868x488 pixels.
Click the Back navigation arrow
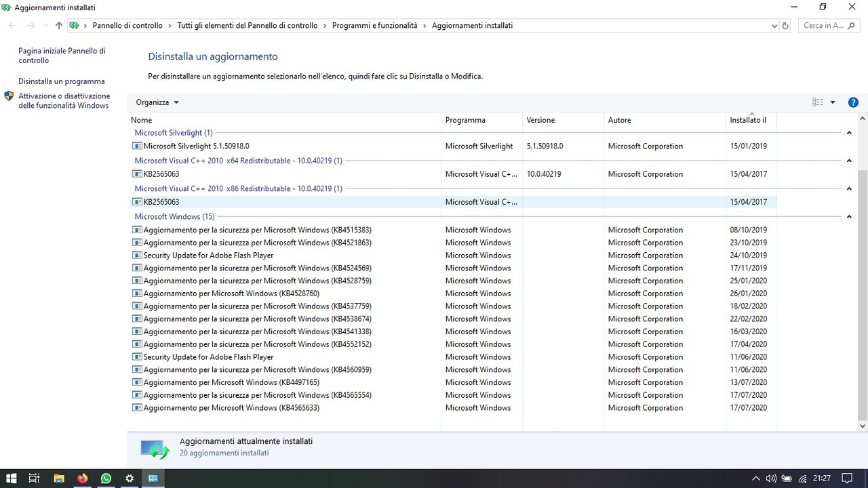pos(12,26)
